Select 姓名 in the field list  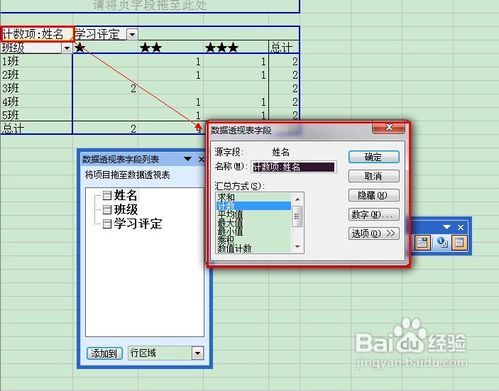coord(125,195)
